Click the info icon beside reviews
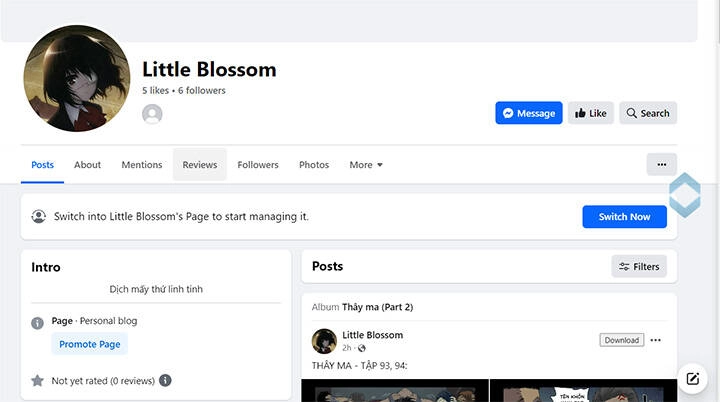Viewport: 720px width, 402px height. point(165,380)
